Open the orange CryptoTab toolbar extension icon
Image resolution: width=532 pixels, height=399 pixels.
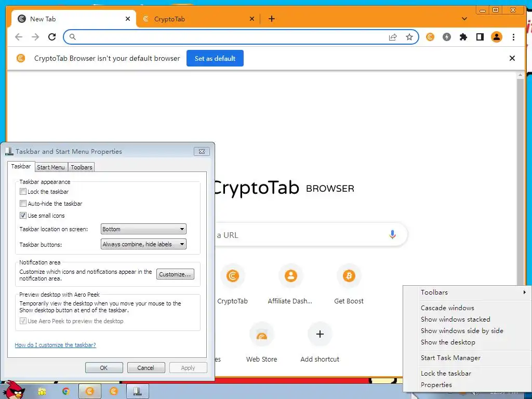point(430,37)
